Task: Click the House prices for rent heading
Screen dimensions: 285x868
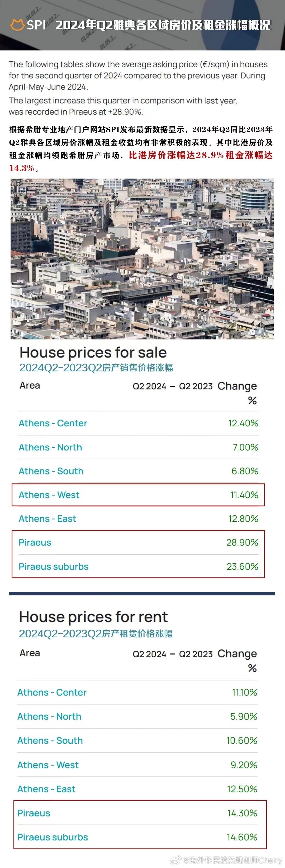Action: [x=93, y=617]
